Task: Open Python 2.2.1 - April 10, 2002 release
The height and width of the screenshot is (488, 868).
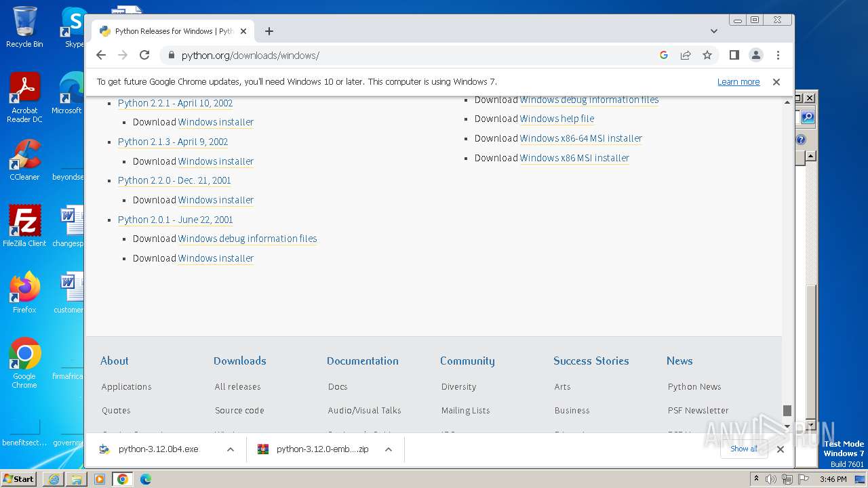Action: 175,103
